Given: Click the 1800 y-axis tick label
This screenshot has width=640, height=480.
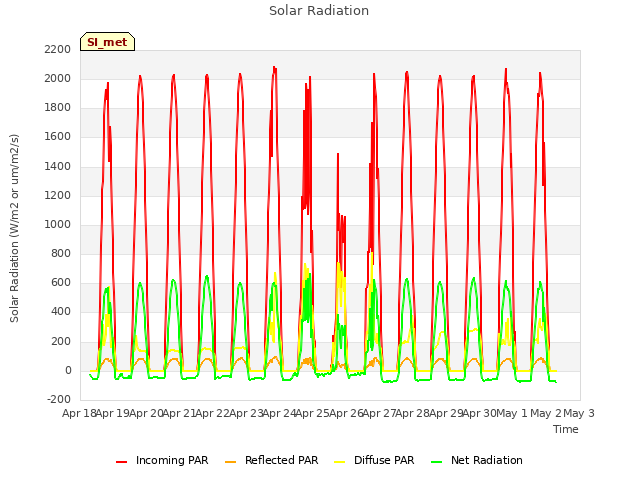Looking at the screenshot, I should [58, 108].
